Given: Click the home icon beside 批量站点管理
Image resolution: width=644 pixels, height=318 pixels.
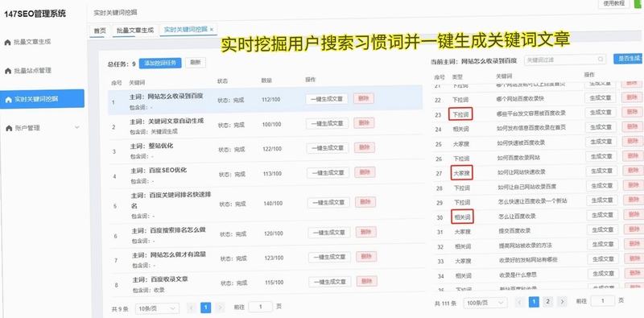Looking at the screenshot, I should (x=7, y=71).
